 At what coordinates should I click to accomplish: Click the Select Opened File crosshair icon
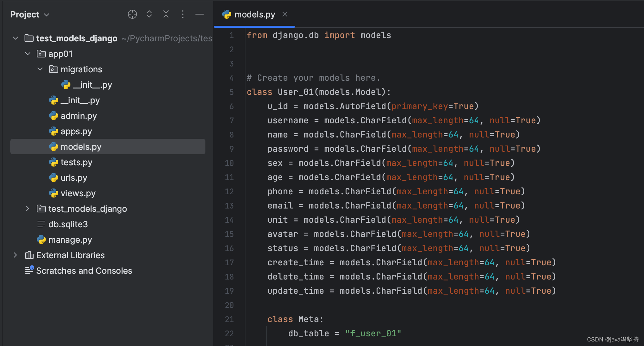pos(132,14)
